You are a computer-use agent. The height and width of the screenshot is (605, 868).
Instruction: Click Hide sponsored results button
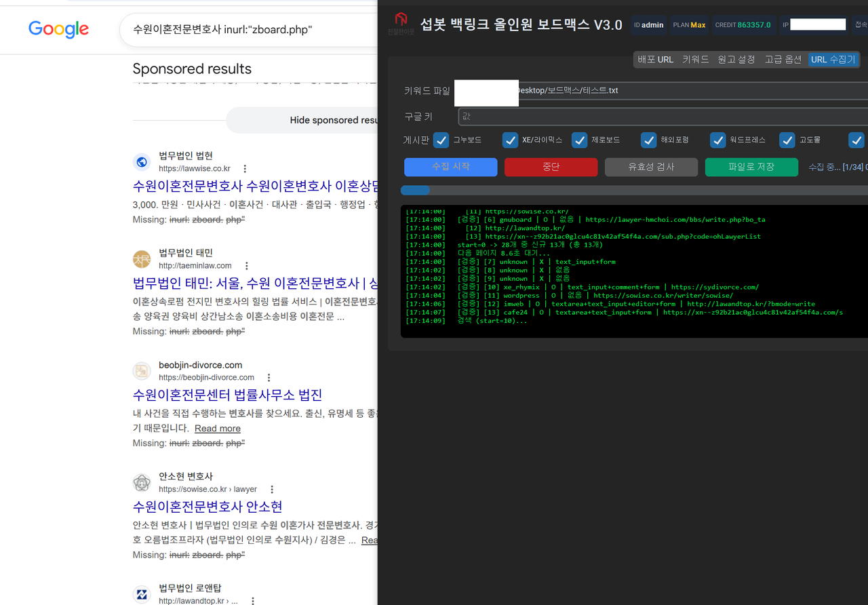[x=302, y=120]
